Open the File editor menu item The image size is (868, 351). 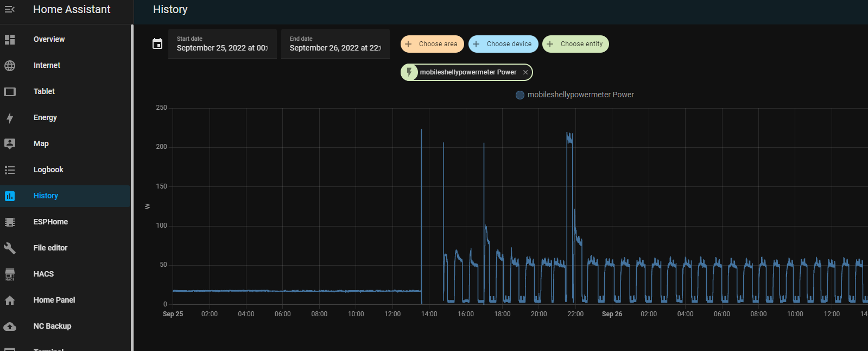pyautogui.click(x=65, y=248)
